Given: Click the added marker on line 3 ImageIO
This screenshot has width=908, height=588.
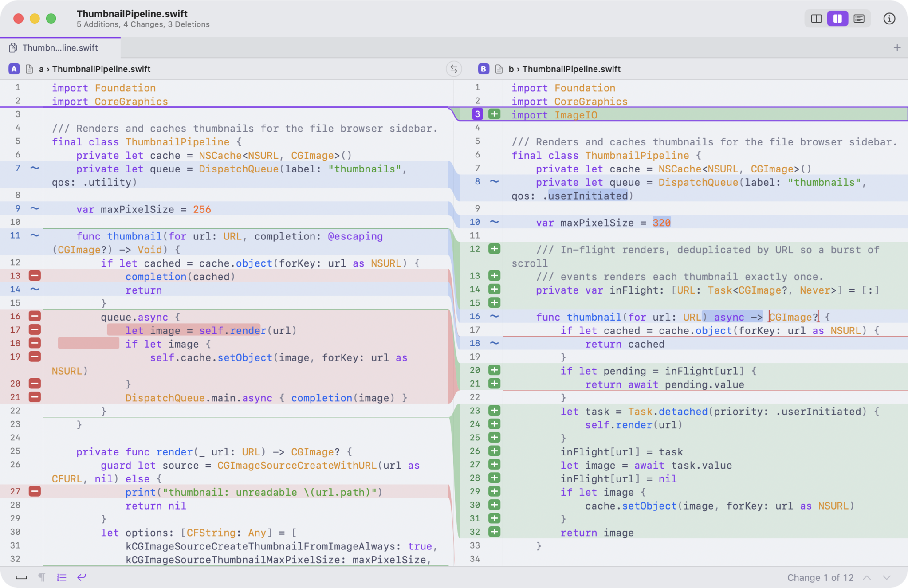Looking at the screenshot, I should (x=494, y=114).
